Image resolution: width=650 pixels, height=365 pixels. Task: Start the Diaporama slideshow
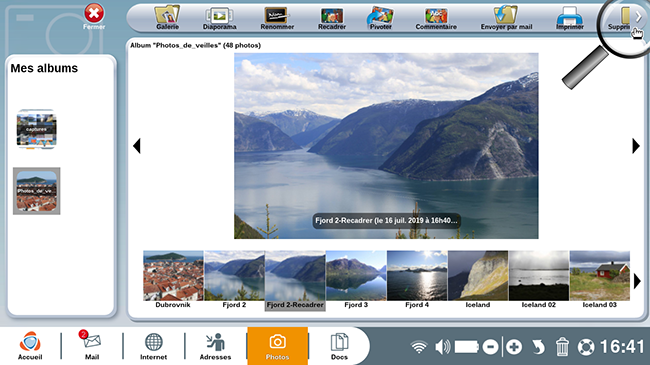[219, 18]
